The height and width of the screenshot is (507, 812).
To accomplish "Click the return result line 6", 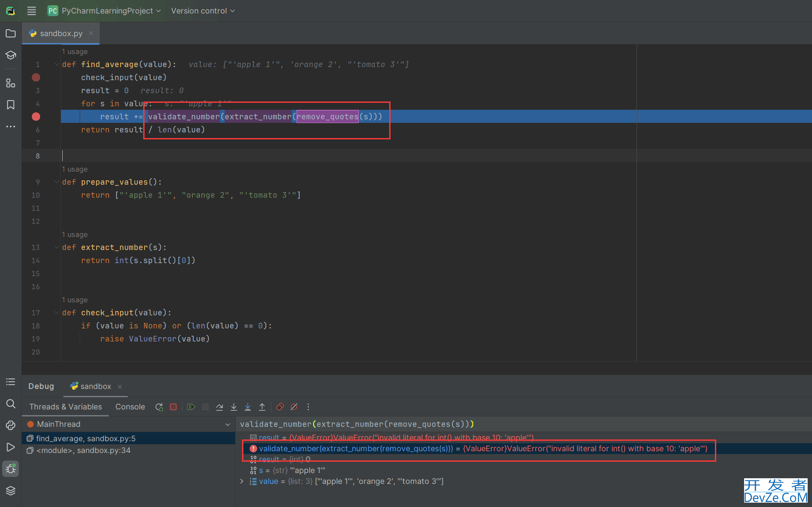I will point(143,130).
